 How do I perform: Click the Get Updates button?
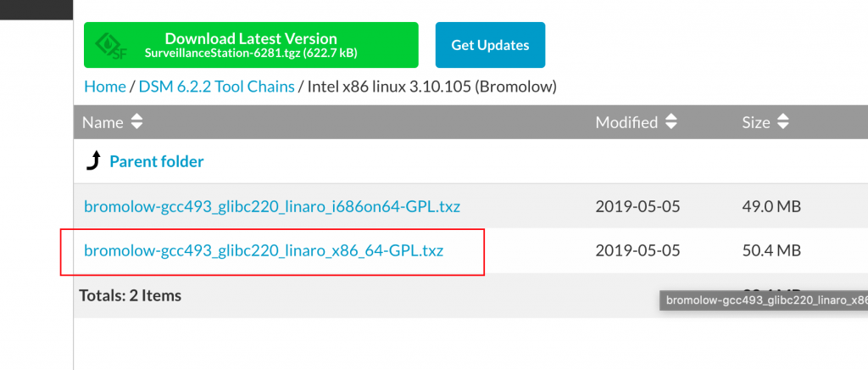click(490, 45)
